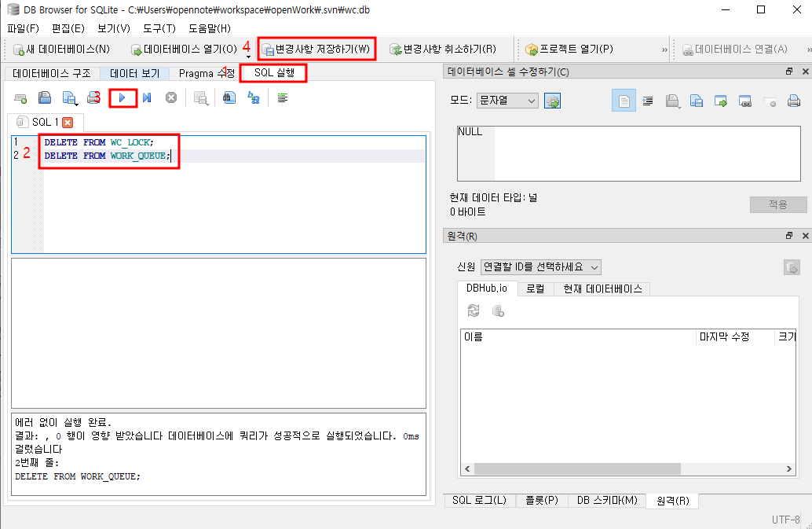Switch to the 현재 데이터베이스 tab
The width and height of the screenshot is (812, 529).
coord(602,288)
